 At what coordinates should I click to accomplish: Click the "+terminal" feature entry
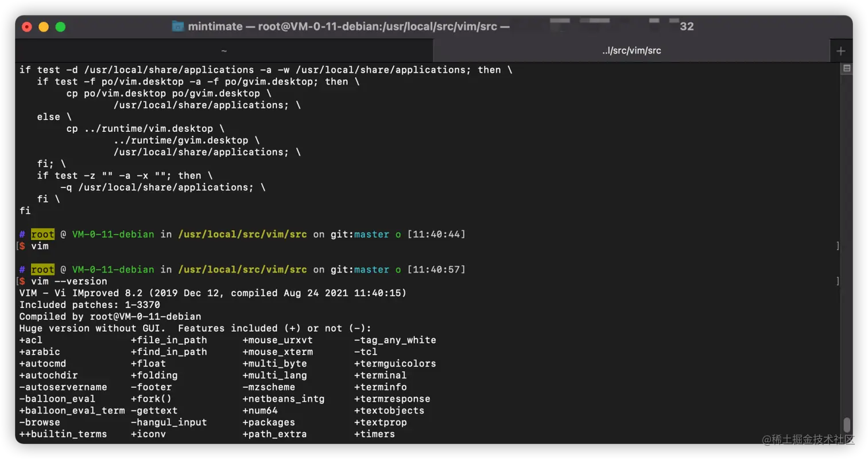click(381, 375)
